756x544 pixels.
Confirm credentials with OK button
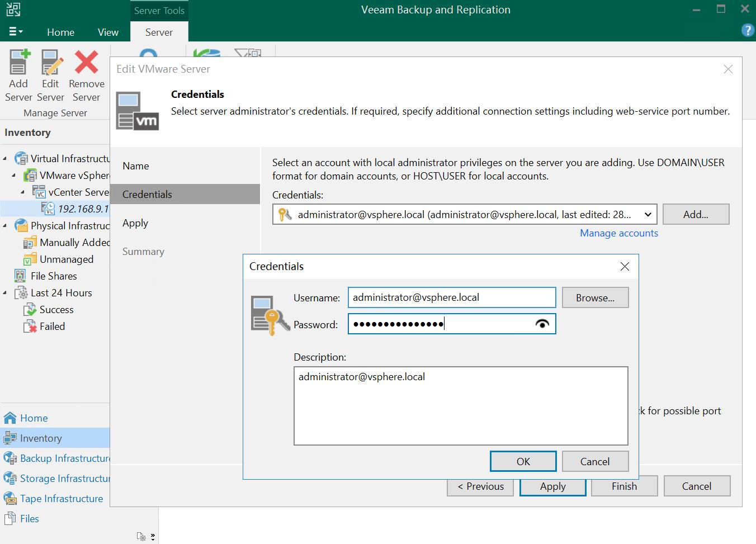[523, 461]
